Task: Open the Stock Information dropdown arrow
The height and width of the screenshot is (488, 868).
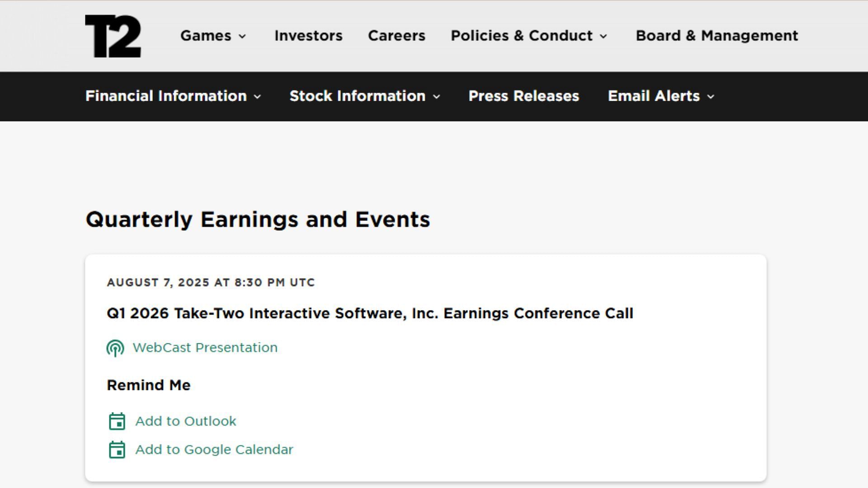Action: [x=436, y=96]
